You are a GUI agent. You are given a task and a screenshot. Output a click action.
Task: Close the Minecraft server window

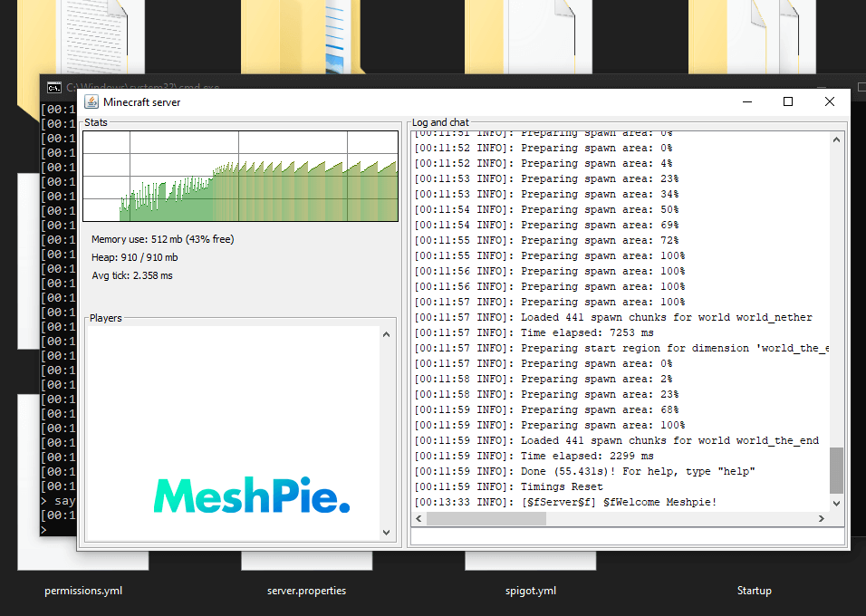pyautogui.click(x=830, y=101)
